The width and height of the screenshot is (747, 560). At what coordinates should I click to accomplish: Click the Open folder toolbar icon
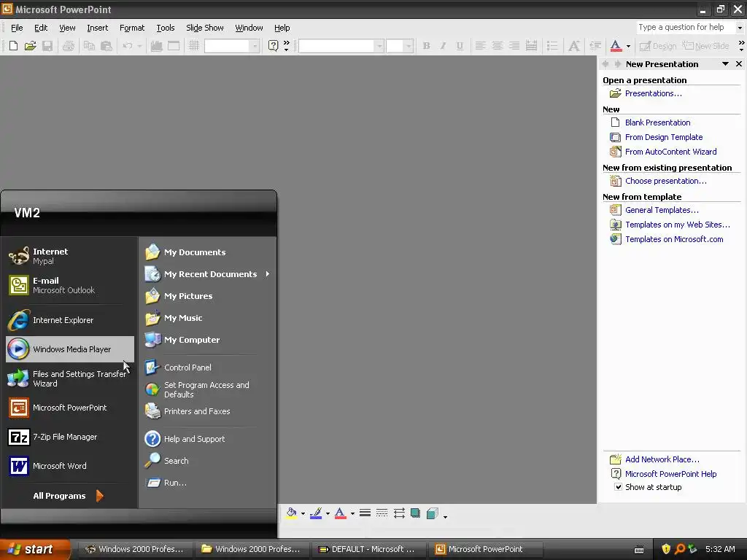31,46
